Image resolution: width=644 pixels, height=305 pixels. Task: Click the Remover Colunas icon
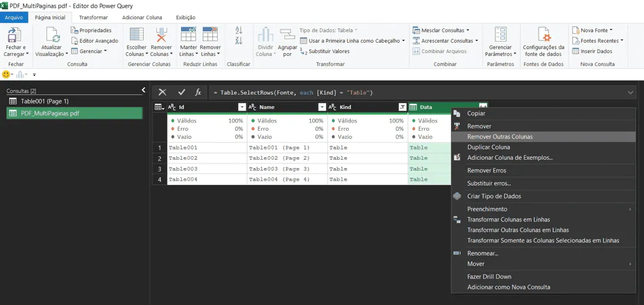coord(161,35)
